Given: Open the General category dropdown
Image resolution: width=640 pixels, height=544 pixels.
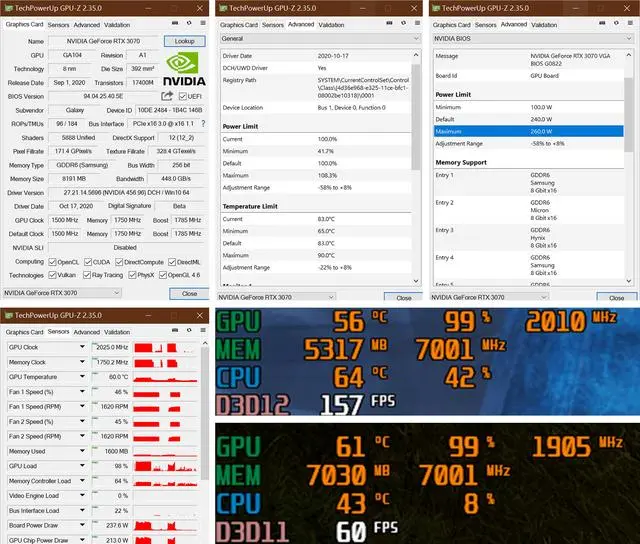Looking at the screenshot, I should click(320, 38).
